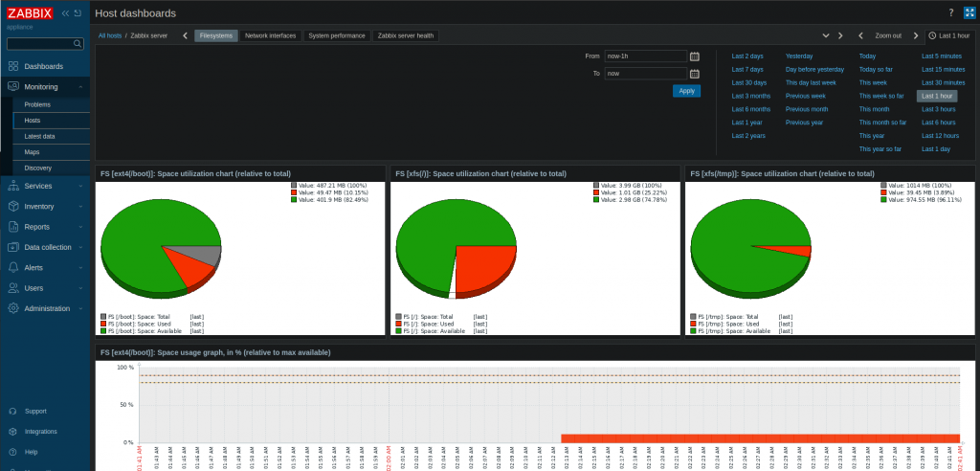The width and height of the screenshot is (980, 471).
Task: Select the This month period
Action: coord(874,109)
